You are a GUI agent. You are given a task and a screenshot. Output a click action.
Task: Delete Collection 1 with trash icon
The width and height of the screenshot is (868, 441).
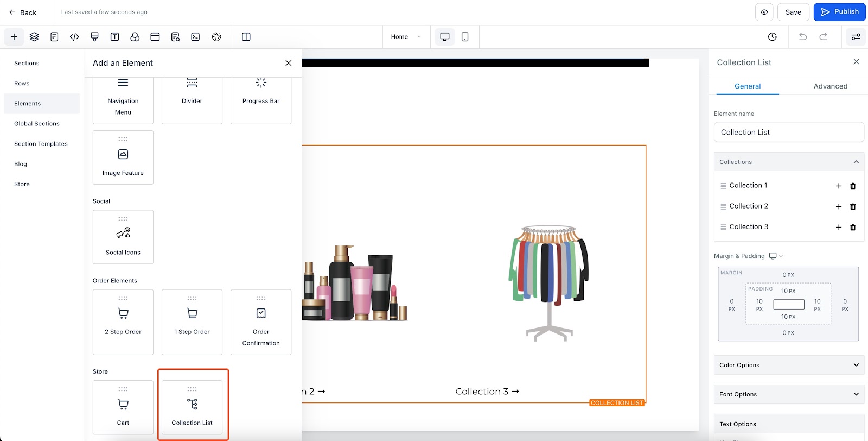[853, 186]
